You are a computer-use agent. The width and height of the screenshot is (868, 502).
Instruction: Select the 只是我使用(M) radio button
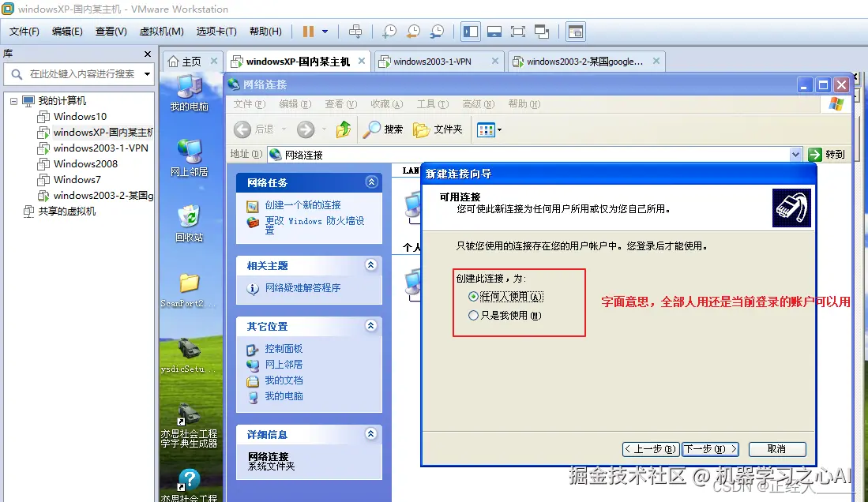tap(473, 316)
